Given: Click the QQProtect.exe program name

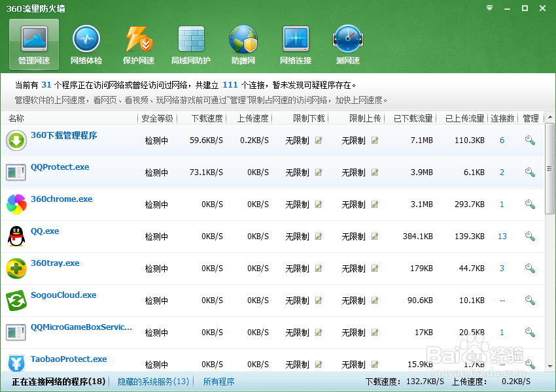Looking at the screenshot, I should [x=60, y=167].
